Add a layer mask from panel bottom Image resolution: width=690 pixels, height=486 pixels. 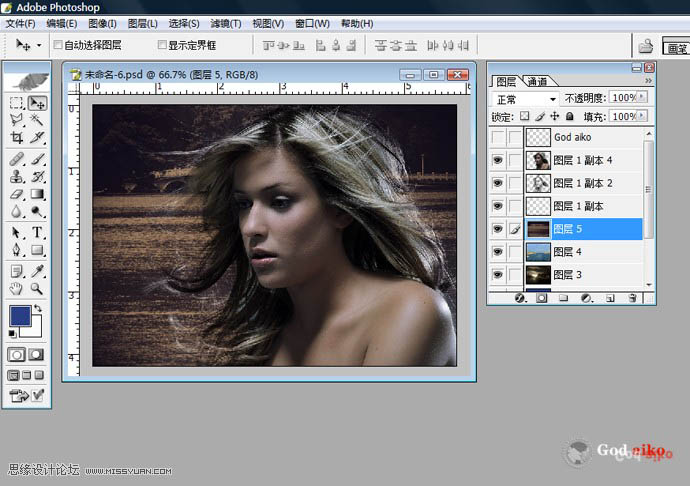[541, 298]
